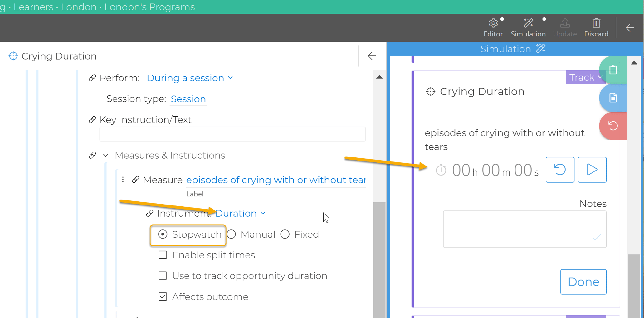644x318 pixels.
Task: Click the three-dot menu beside Measure
Action: [x=123, y=180]
